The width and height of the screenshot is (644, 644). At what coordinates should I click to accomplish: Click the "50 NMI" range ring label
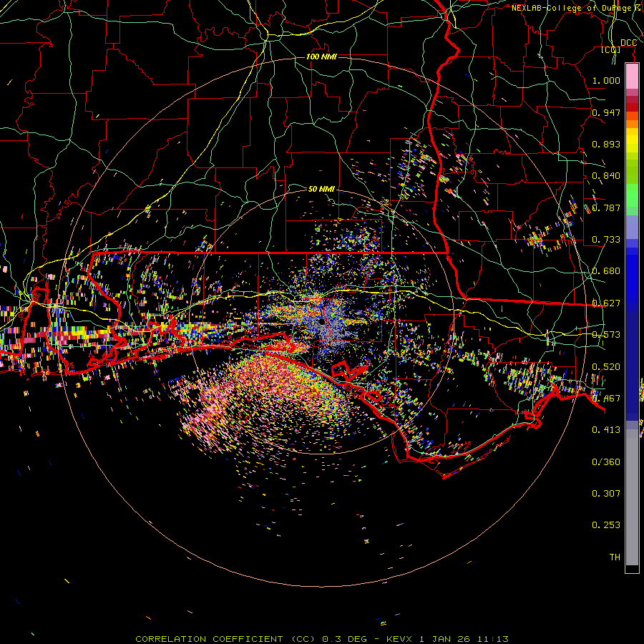coord(321,189)
